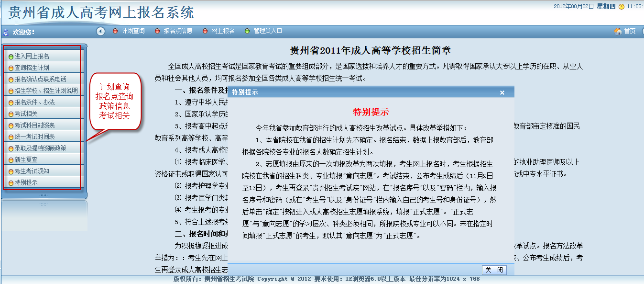The height and width of the screenshot is (284, 644).
Task: Open 招生学校、招生计划说明 sidebar entry
Action: point(46,91)
